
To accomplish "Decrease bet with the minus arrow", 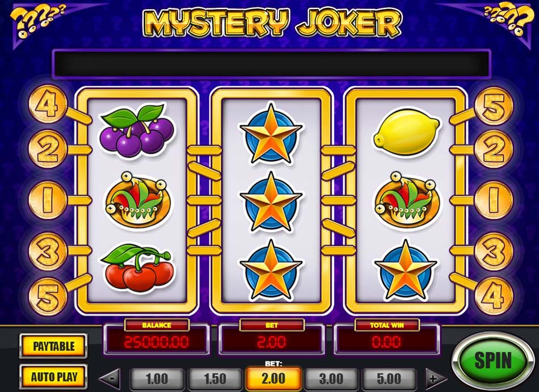I will click(110, 379).
